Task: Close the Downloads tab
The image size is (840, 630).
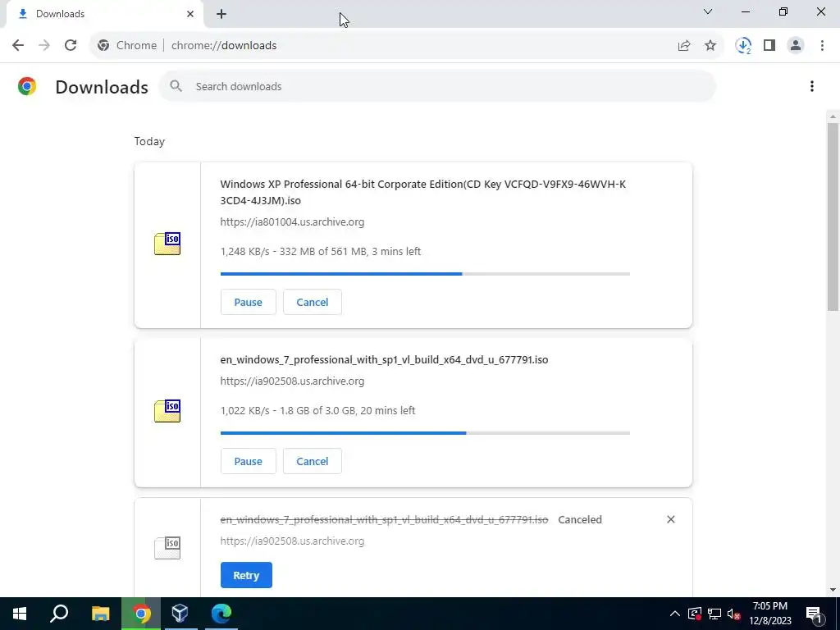Action: [190, 14]
